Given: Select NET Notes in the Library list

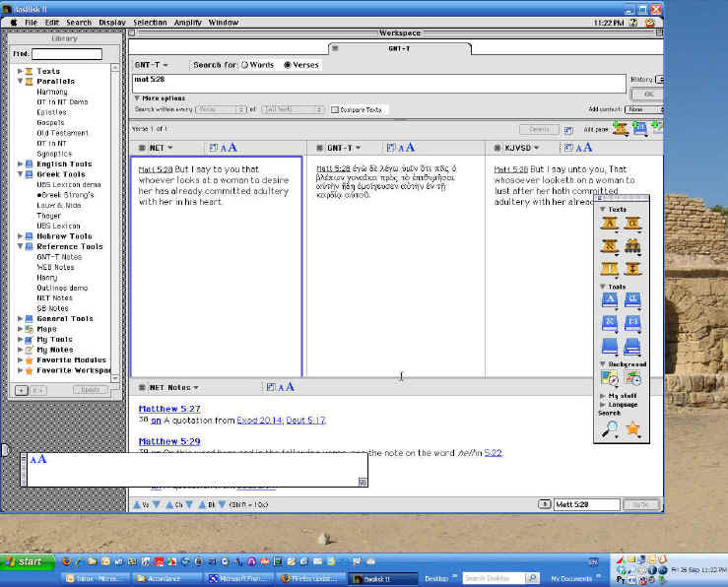Looking at the screenshot, I should [54, 297].
